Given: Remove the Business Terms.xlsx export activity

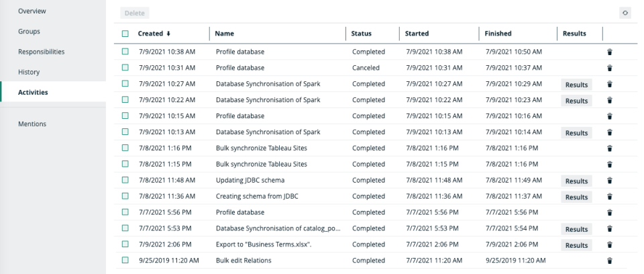Looking at the screenshot, I should point(610,245).
